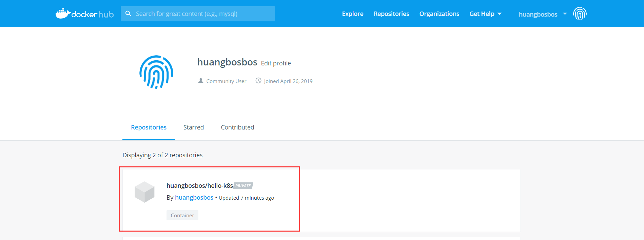Open the Edit profile link
Screen dimensions: 644x240
[x=276, y=63]
